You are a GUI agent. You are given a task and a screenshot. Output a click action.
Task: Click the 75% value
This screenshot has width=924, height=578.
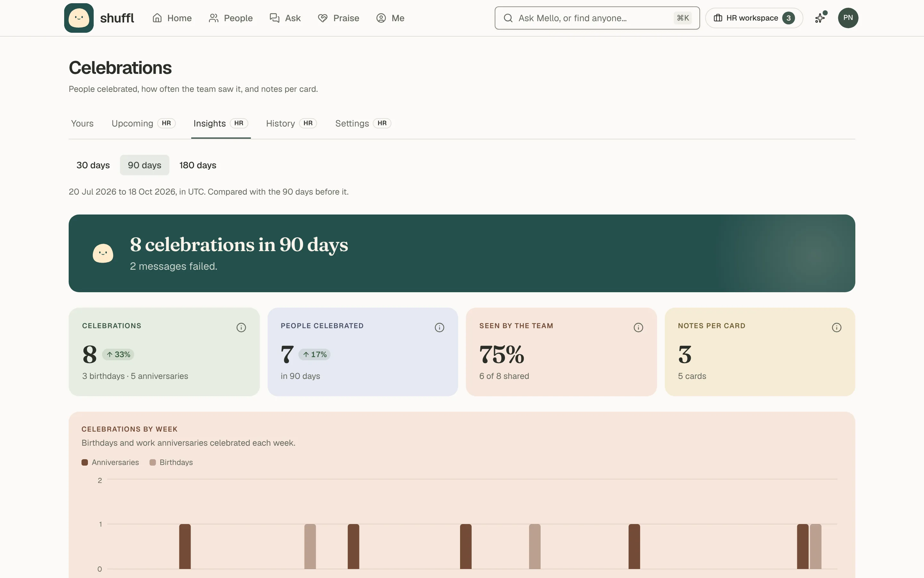coord(502,355)
